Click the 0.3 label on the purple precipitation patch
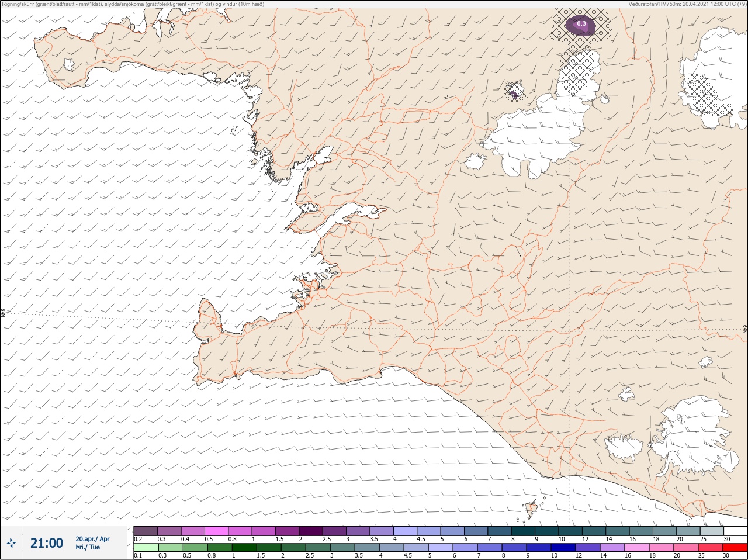 coord(581,23)
